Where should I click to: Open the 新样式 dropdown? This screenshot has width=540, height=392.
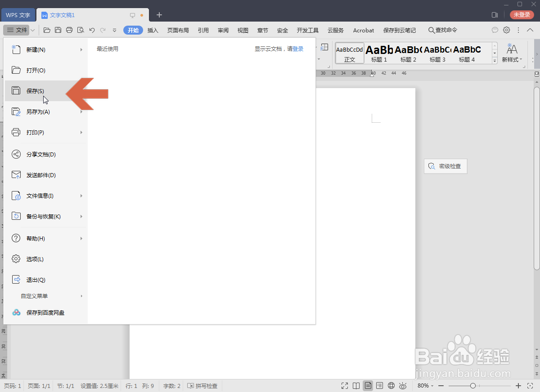click(512, 53)
